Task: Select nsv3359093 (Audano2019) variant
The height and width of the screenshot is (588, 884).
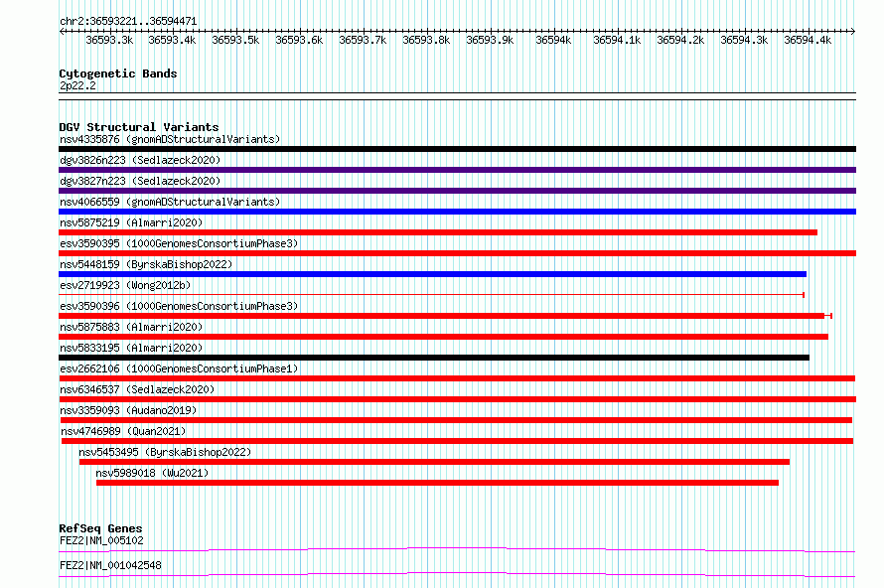Action: 128,410
